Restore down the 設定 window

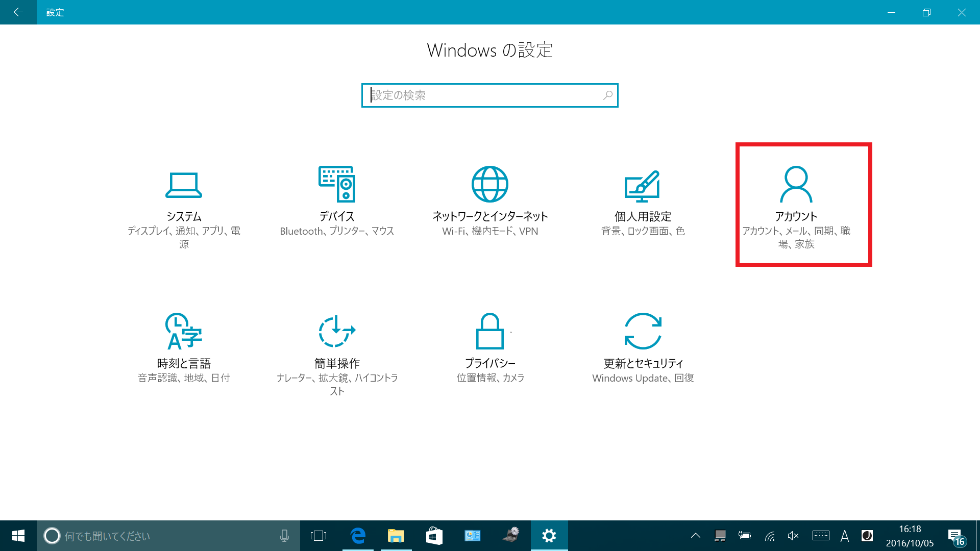(x=926, y=12)
